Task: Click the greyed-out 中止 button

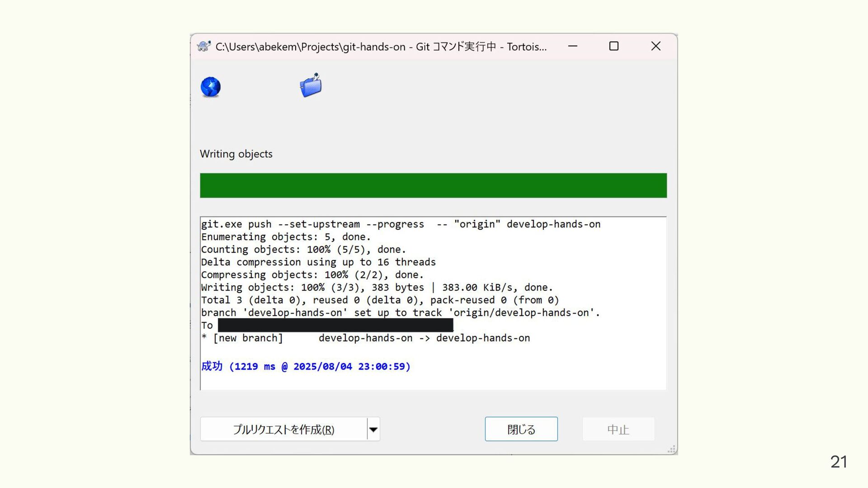Action: [x=618, y=429]
